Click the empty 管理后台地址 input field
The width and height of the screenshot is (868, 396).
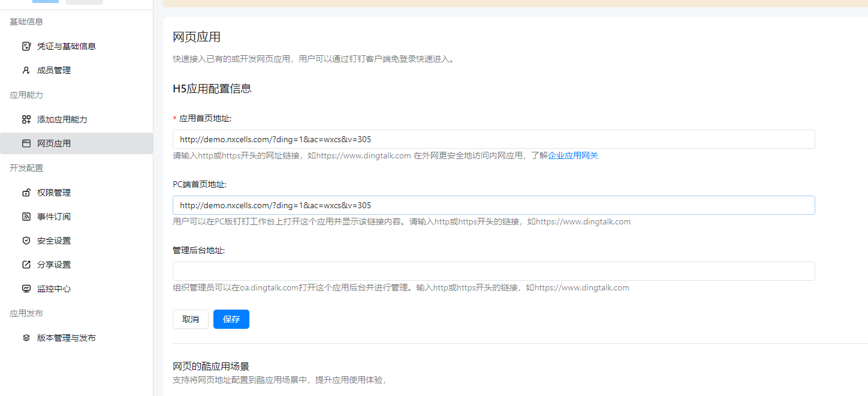pyautogui.click(x=493, y=271)
